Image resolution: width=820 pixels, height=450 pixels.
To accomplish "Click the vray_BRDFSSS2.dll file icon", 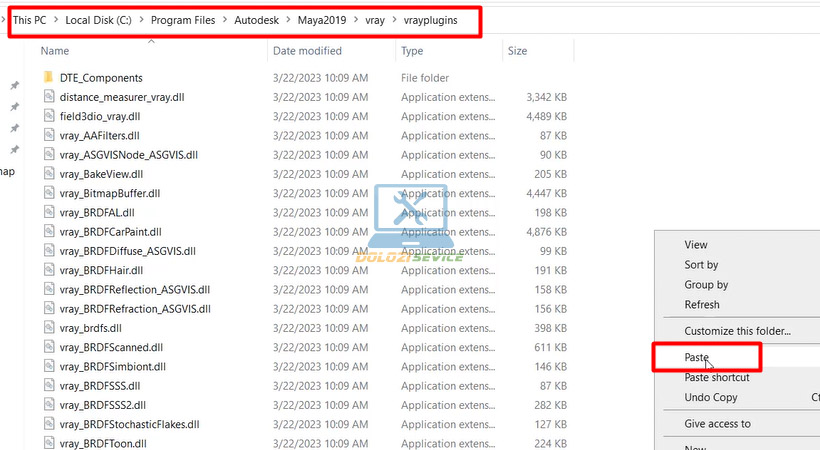I will click(x=49, y=405).
